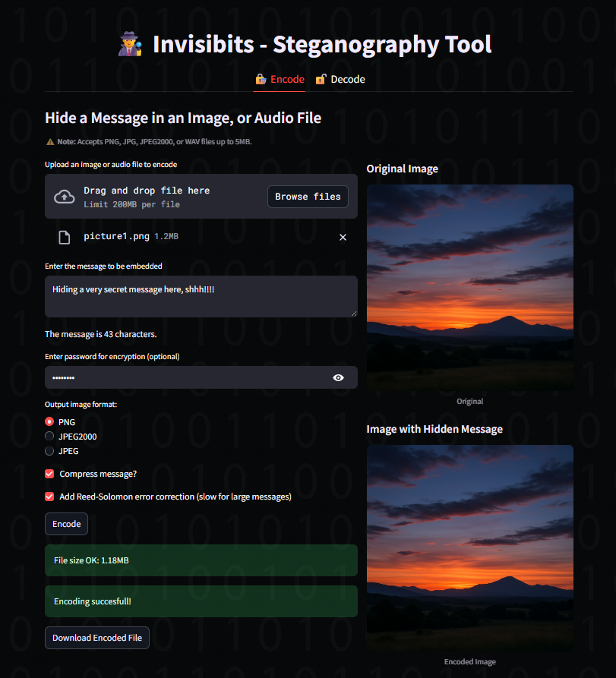Uncheck Compress message checkbox
Image resolution: width=616 pixels, height=678 pixels.
click(49, 474)
